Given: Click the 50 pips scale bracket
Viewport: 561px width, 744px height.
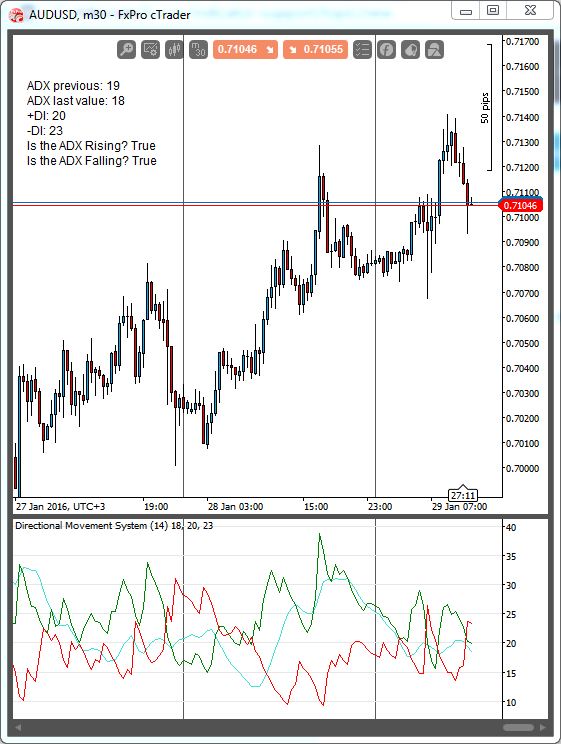Looking at the screenshot, I should click(x=486, y=107).
